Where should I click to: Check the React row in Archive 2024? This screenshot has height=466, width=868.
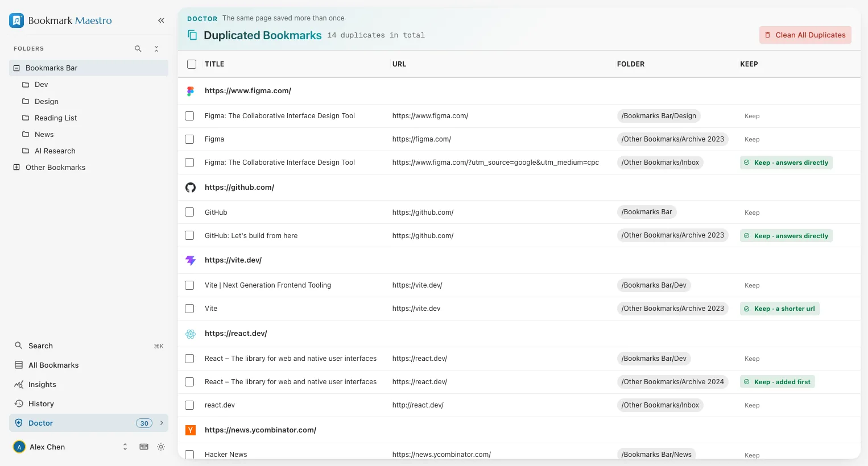tap(189, 382)
